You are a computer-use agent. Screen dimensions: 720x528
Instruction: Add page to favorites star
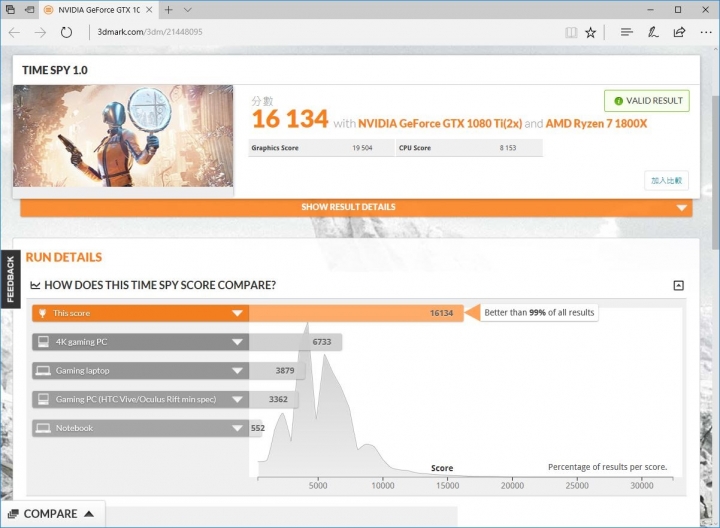pyautogui.click(x=591, y=32)
